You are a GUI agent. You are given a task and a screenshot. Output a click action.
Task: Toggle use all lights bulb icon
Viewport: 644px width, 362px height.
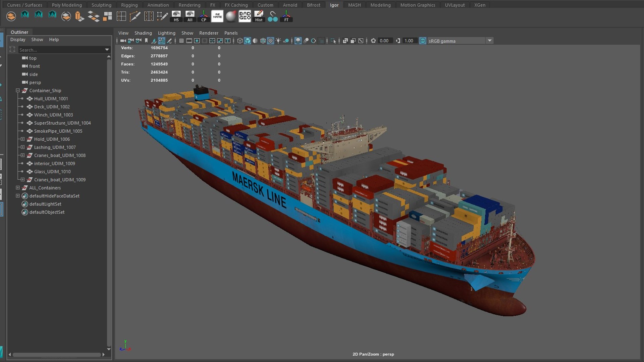278,41
